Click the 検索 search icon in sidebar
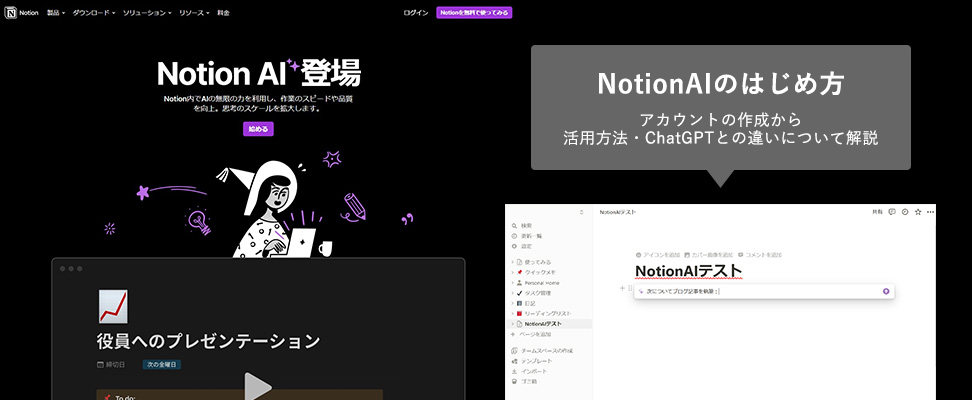Image resolution: width=972 pixels, height=400 pixels. coord(515,226)
